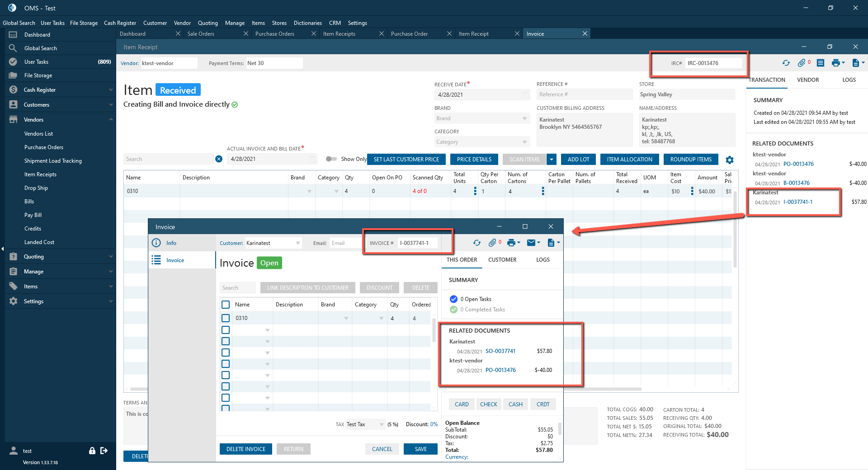Open linked bill B-0013476
The width and height of the screenshot is (868, 470).
797,183
